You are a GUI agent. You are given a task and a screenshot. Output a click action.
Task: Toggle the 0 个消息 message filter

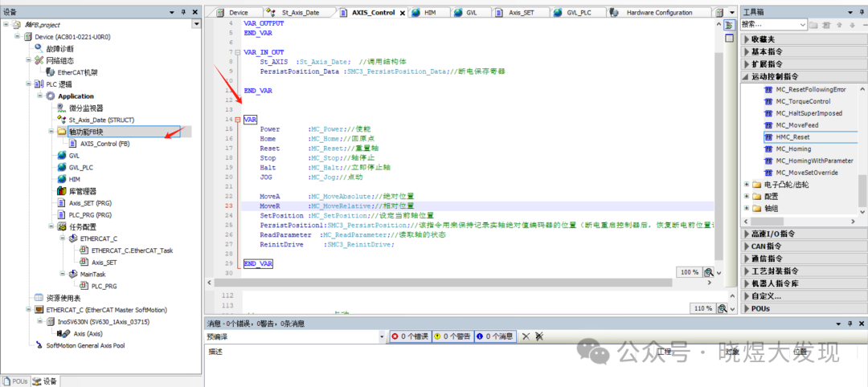click(496, 336)
